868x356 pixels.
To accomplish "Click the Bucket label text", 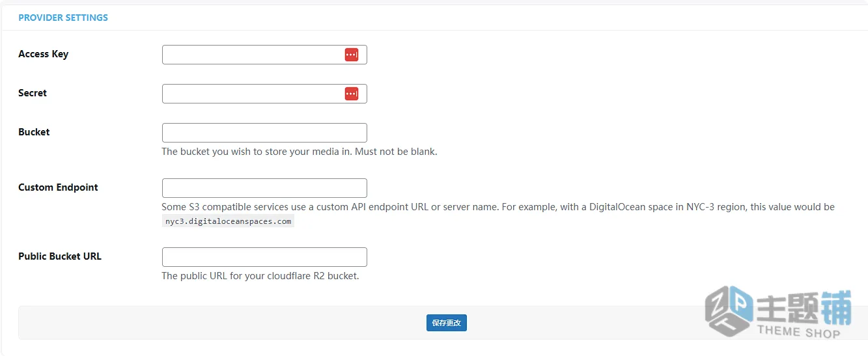I will (34, 132).
